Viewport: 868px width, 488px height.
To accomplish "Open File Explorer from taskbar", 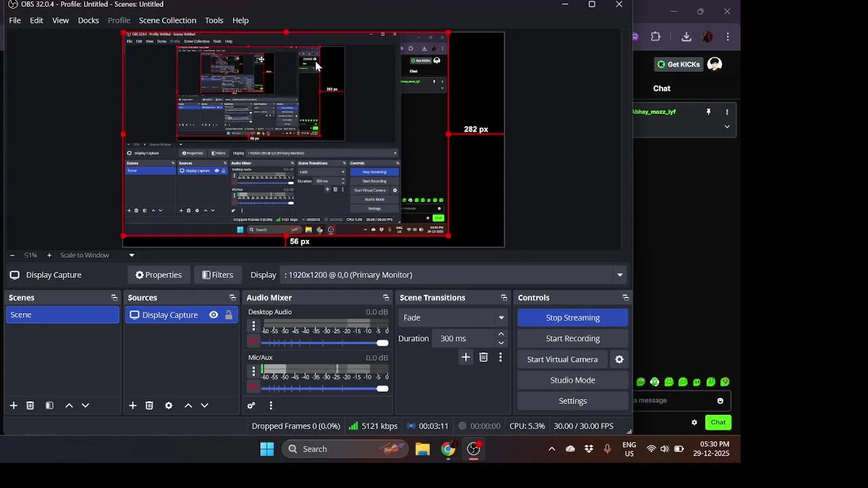I will pos(422,449).
